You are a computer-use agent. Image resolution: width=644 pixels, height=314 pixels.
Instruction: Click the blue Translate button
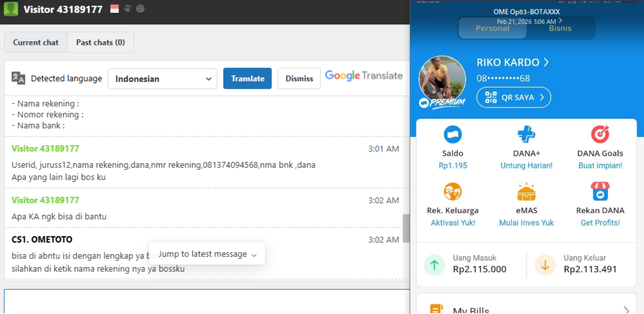click(x=248, y=78)
